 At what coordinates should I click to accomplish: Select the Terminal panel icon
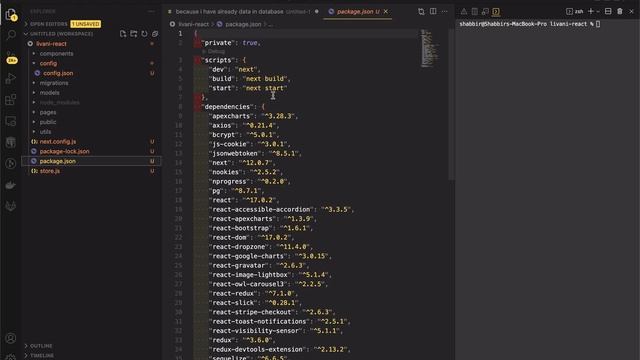(496, 11)
